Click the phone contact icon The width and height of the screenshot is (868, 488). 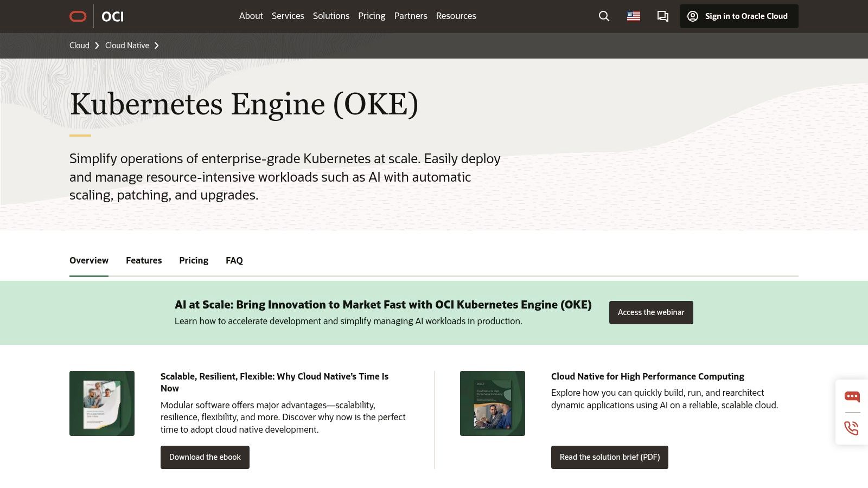(x=852, y=428)
